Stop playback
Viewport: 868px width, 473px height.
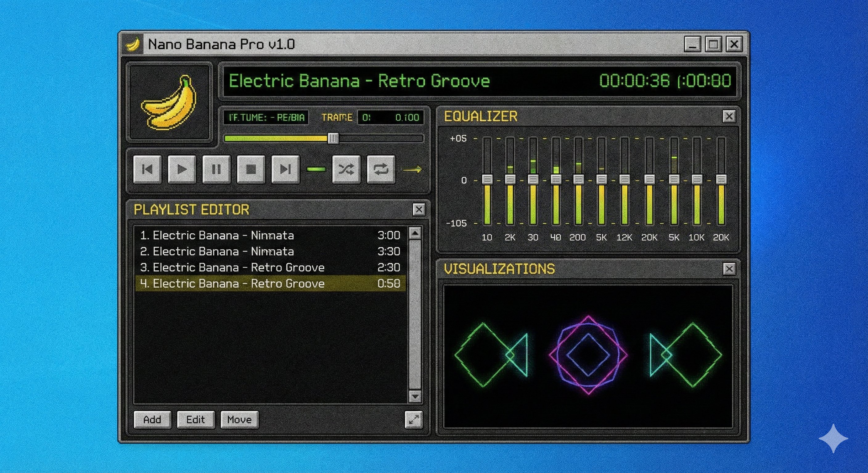pos(250,170)
